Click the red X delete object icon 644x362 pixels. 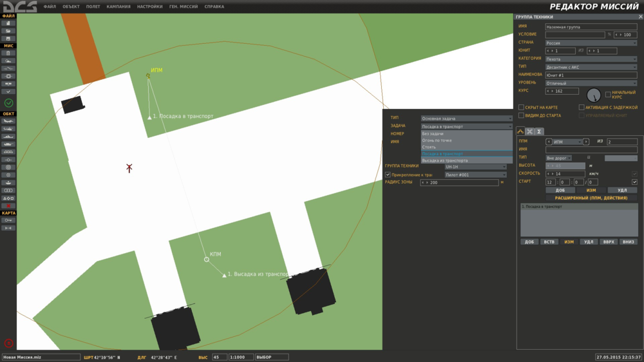(x=8, y=205)
